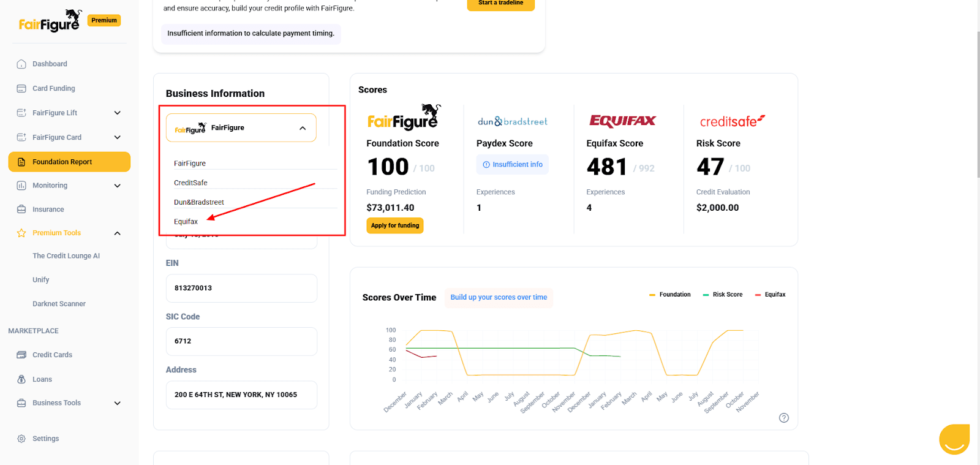The image size is (980, 465).
Task: Click the Foundation Report document icon
Action: point(21,162)
